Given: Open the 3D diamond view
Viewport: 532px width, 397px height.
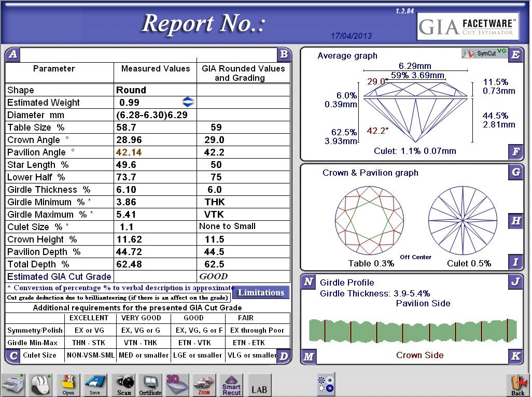Looking at the screenshot, I should tap(177, 384).
